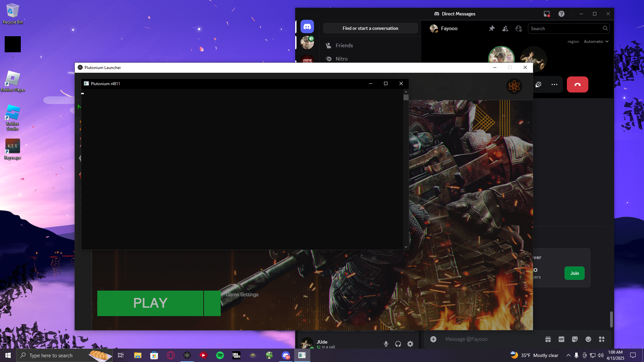Click the Plutonium r4811 console scrollbar thumb
Viewport: 644px width, 362px height.
[406, 98]
